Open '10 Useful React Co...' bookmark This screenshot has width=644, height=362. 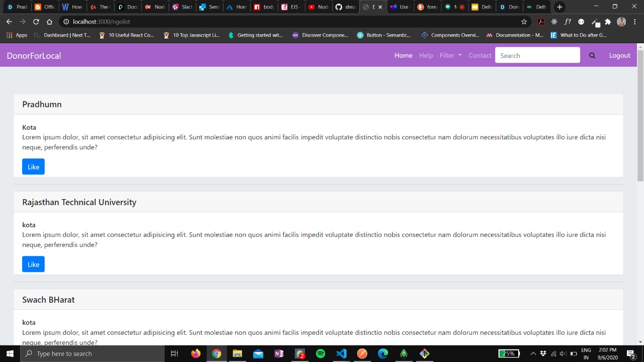click(x=126, y=35)
